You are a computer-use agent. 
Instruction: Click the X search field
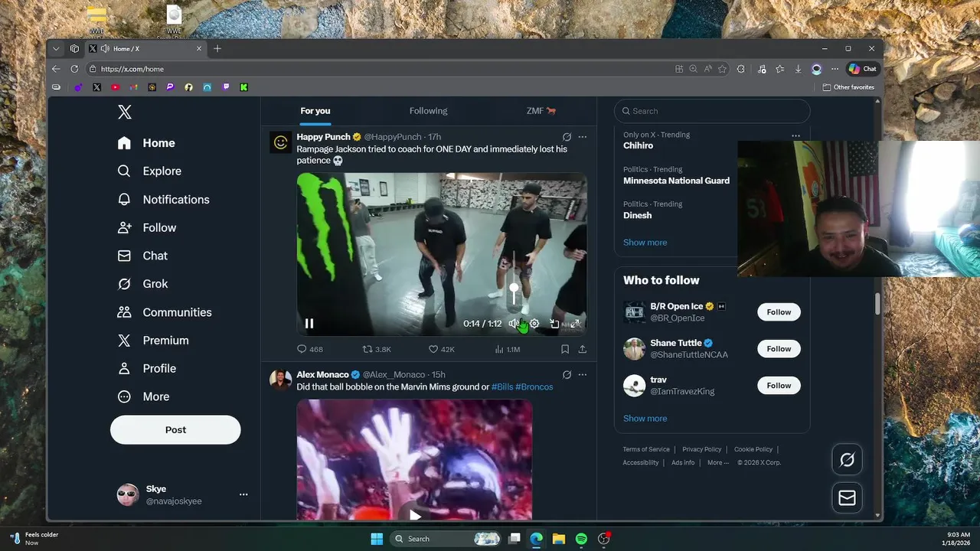click(x=712, y=111)
